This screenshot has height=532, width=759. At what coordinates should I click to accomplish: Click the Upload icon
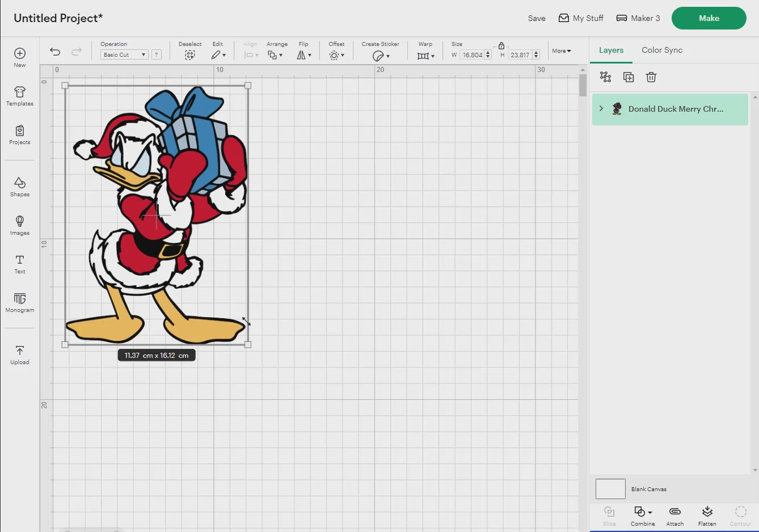click(20, 351)
